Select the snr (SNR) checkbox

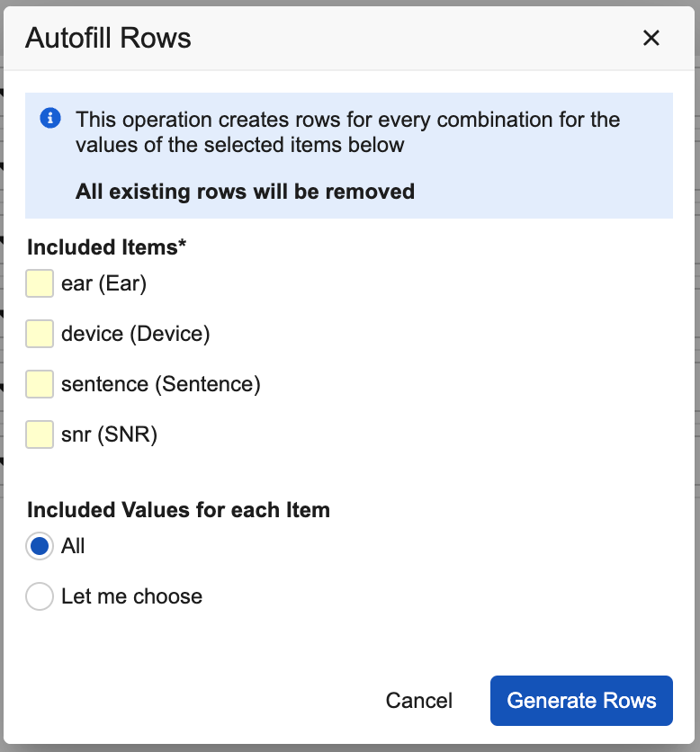coord(40,434)
